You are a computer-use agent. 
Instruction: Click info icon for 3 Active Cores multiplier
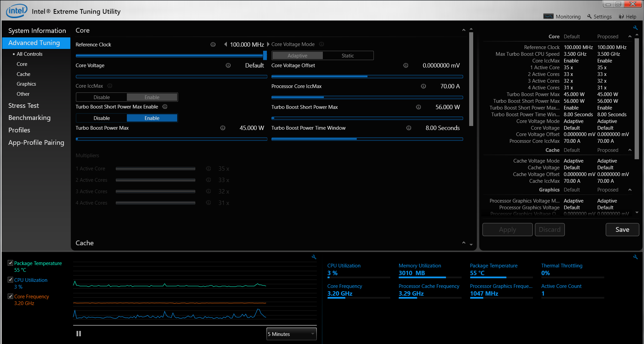tap(208, 191)
